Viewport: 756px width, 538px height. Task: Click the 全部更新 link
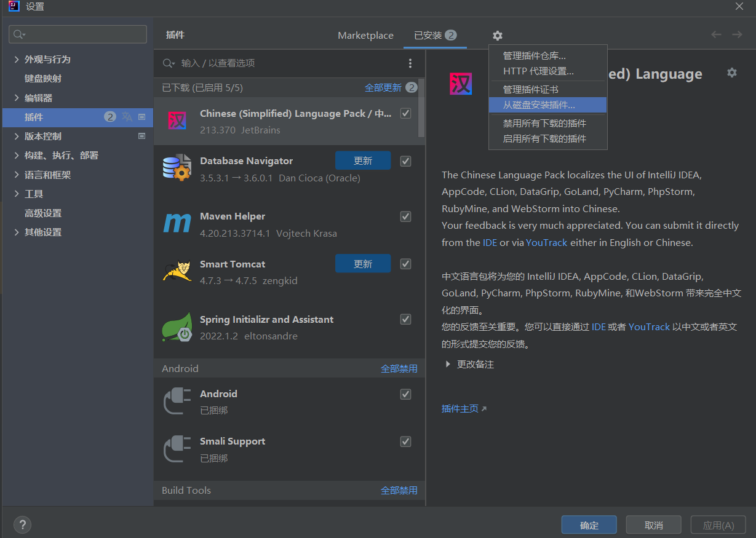[x=383, y=87]
